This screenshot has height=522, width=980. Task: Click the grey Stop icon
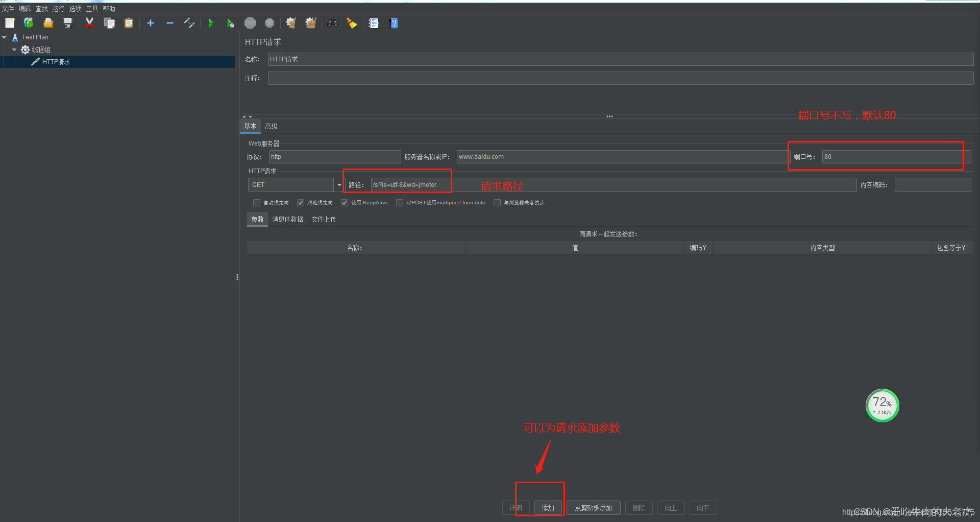tap(250, 23)
